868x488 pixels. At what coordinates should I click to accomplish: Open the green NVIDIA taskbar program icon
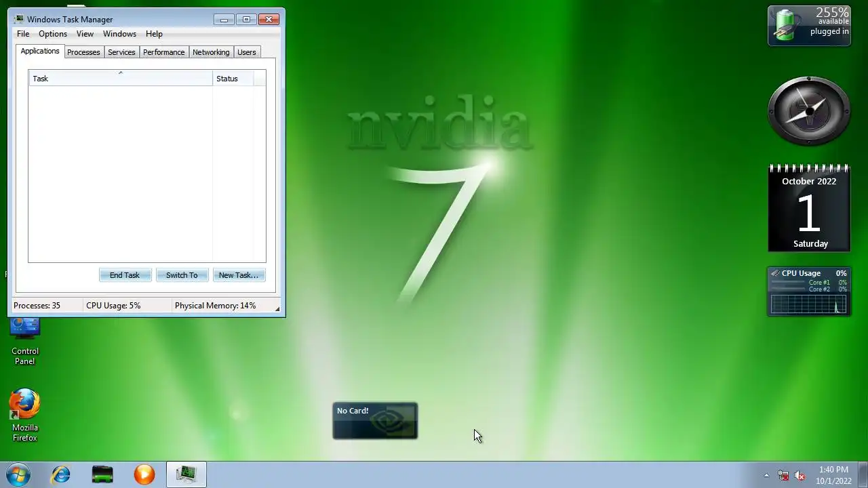(102, 474)
